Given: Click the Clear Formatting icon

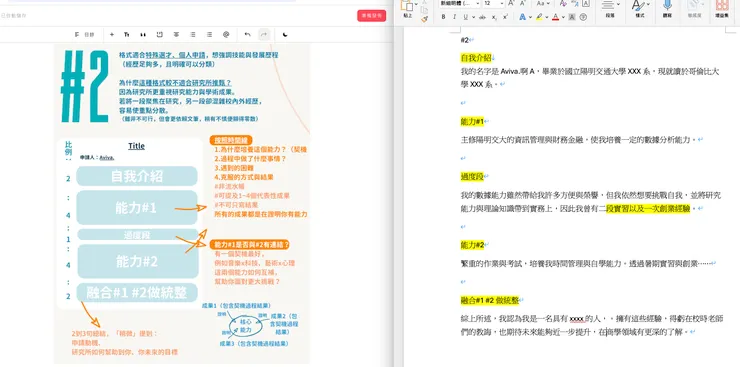Looking at the screenshot, I should coord(563,3).
